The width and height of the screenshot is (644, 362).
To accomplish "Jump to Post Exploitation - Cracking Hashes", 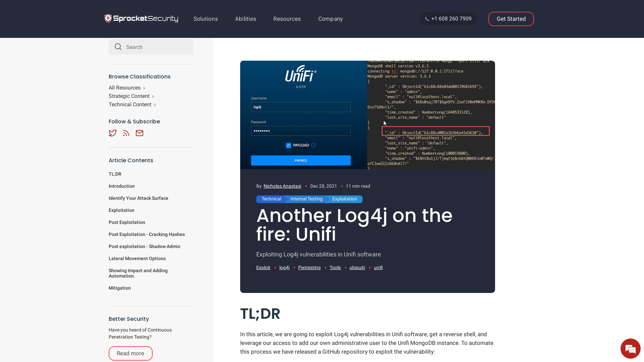I will (x=147, y=234).
